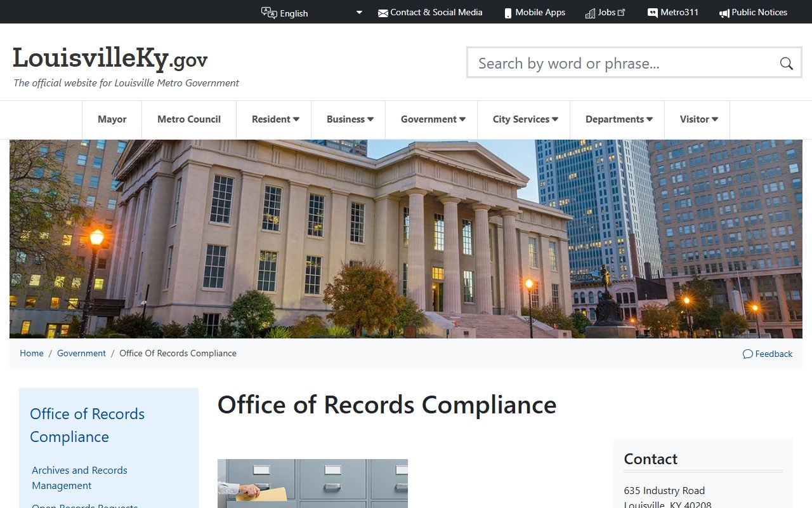Click the LouisvilleKy.gov logo

coord(110,58)
